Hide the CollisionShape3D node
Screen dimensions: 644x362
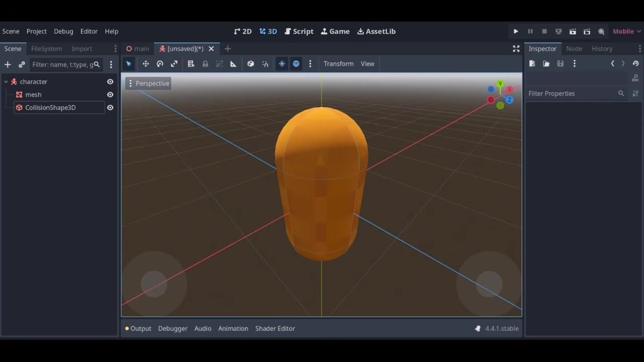(x=110, y=108)
